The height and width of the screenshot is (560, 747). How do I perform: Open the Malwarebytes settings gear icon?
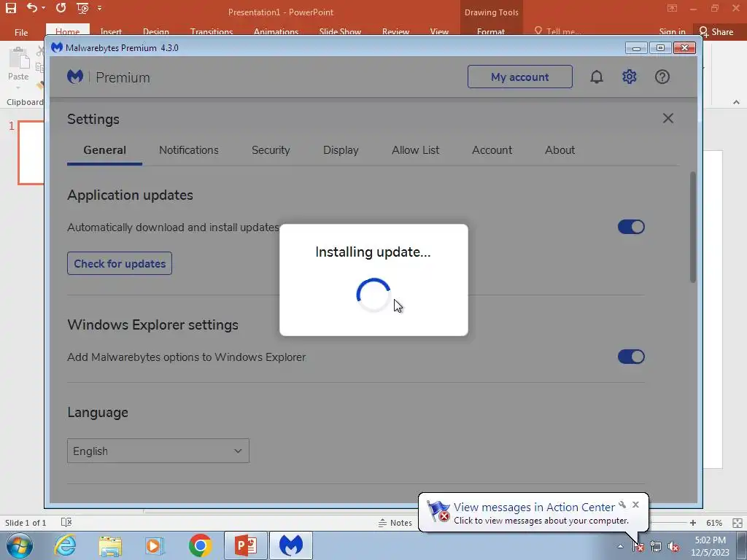pos(630,77)
